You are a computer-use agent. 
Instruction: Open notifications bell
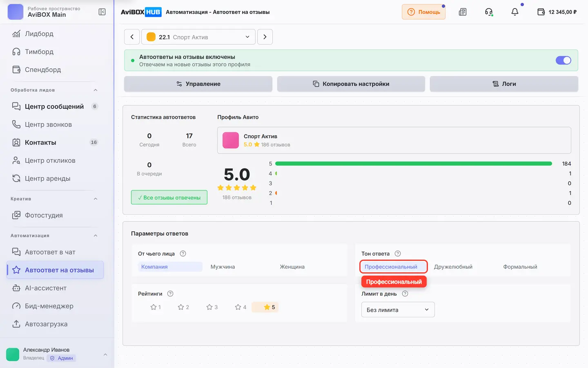(515, 12)
